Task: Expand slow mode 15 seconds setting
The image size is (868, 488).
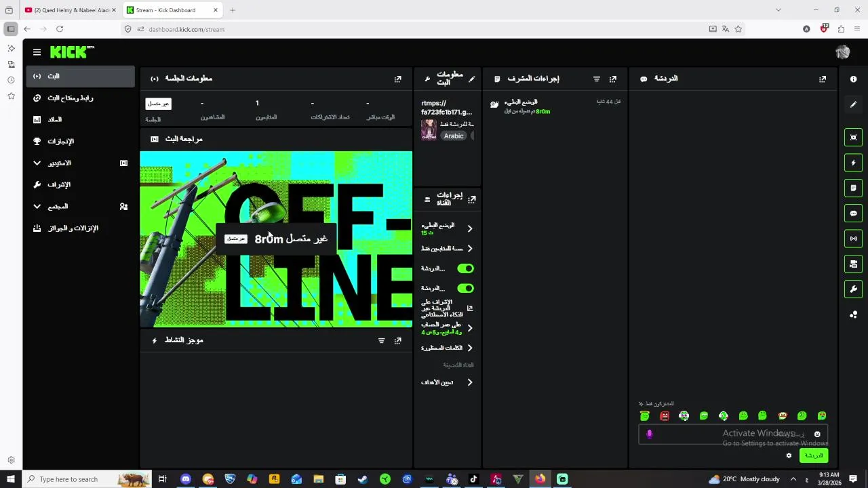Action: point(469,228)
